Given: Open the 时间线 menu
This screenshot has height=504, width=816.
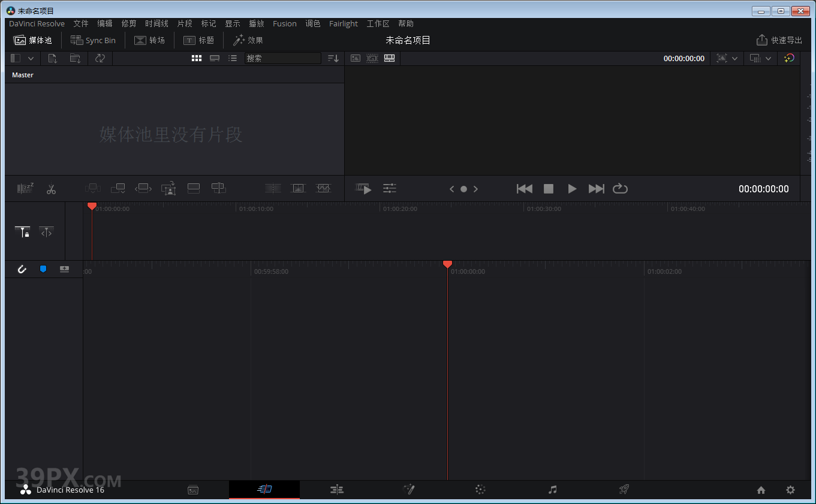Looking at the screenshot, I should [x=156, y=24].
